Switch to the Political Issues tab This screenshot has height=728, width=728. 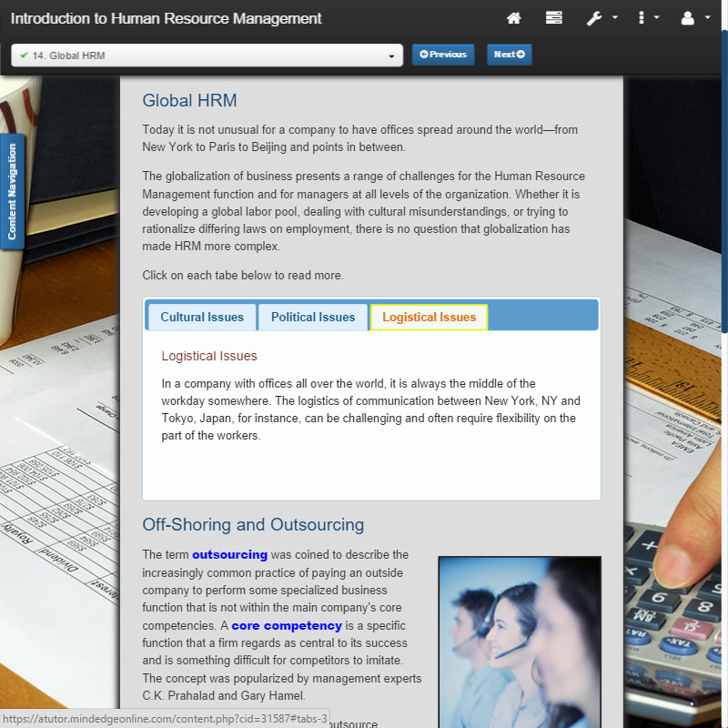tap(313, 317)
